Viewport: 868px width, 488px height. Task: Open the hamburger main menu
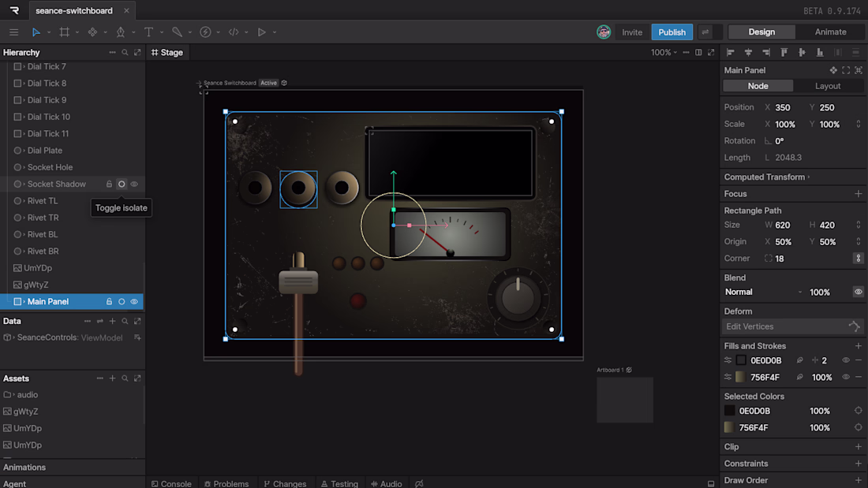tap(14, 32)
